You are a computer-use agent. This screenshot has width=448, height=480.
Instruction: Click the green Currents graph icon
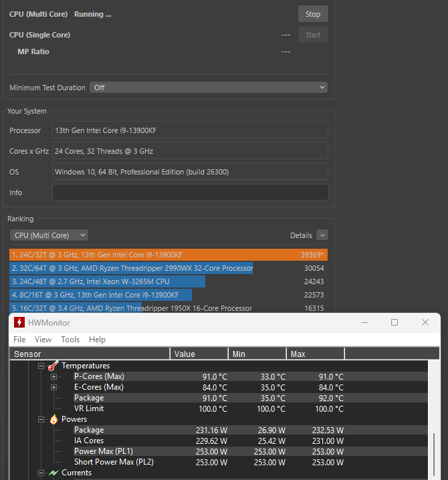click(x=53, y=473)
